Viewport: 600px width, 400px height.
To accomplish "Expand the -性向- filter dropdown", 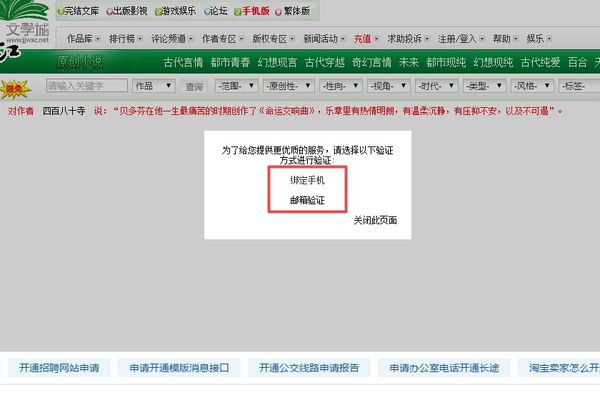I will pyautogui.click(x=341, y=86).
